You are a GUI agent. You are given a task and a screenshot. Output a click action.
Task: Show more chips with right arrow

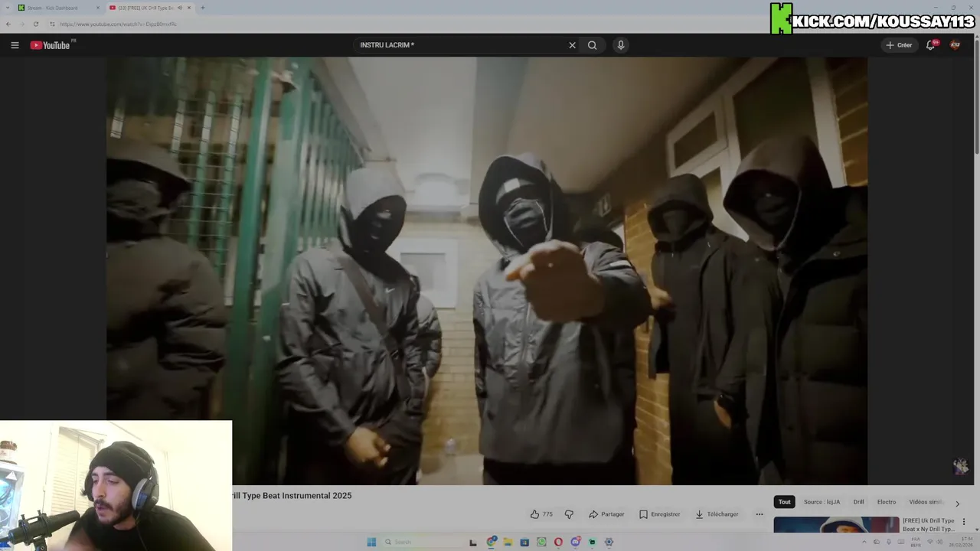pyautogui.click(x=957, y=504)
